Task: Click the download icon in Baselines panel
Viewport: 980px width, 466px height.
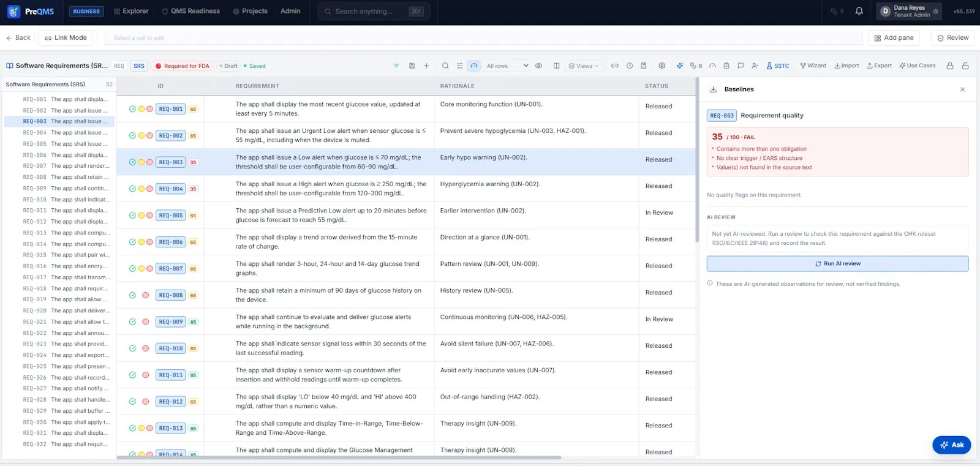Action: point(714,89)
